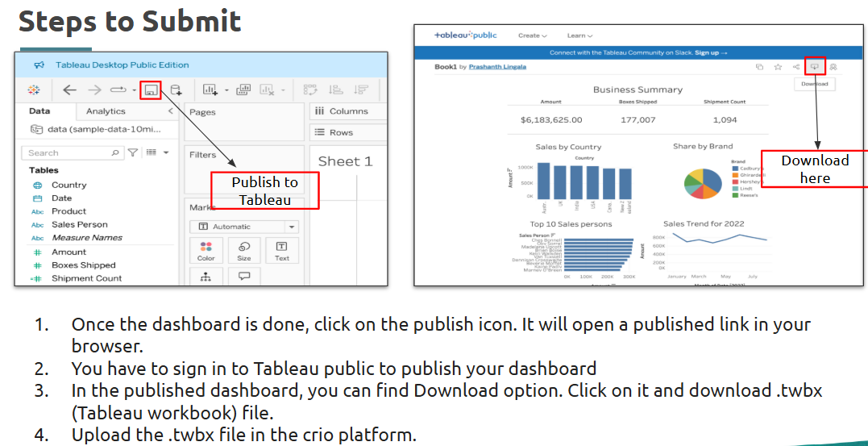Click the Tableau logo icon in the toolbar
This screenshot has width=868, height=446.
pos(34,90)
